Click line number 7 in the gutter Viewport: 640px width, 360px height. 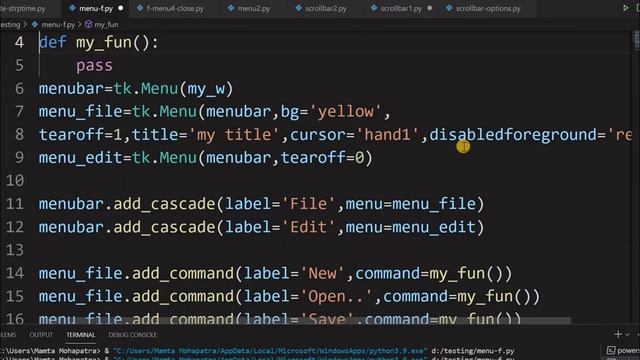19,111
